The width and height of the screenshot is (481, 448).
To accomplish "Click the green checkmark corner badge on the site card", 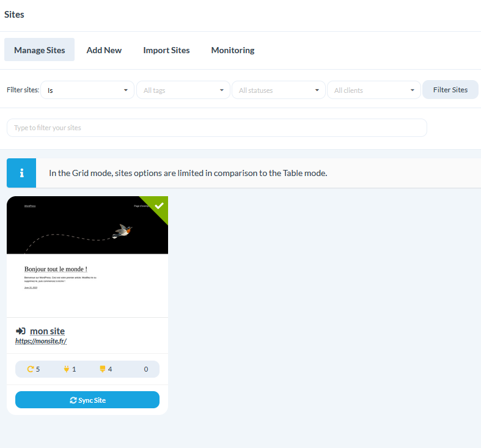I will tap(159, 205).
